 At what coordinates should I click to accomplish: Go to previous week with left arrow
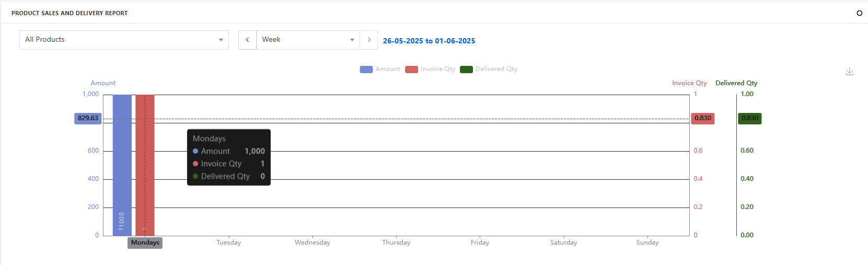click(x=247, y=40)
